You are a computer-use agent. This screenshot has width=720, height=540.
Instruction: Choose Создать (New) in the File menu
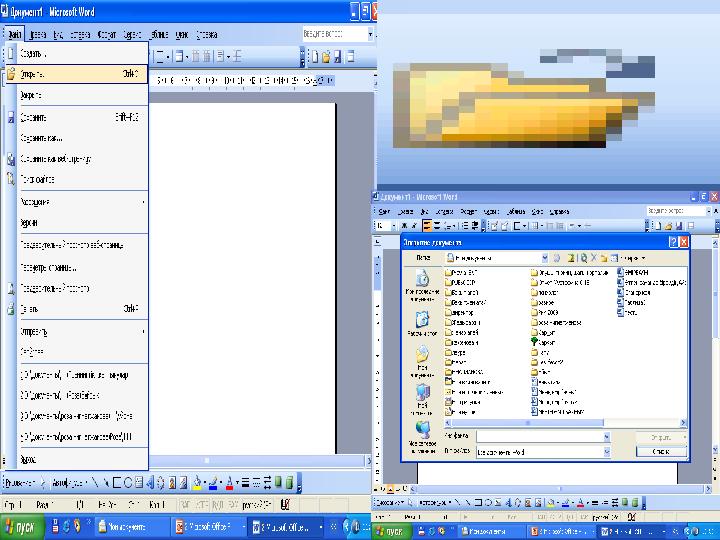(76, 54)
